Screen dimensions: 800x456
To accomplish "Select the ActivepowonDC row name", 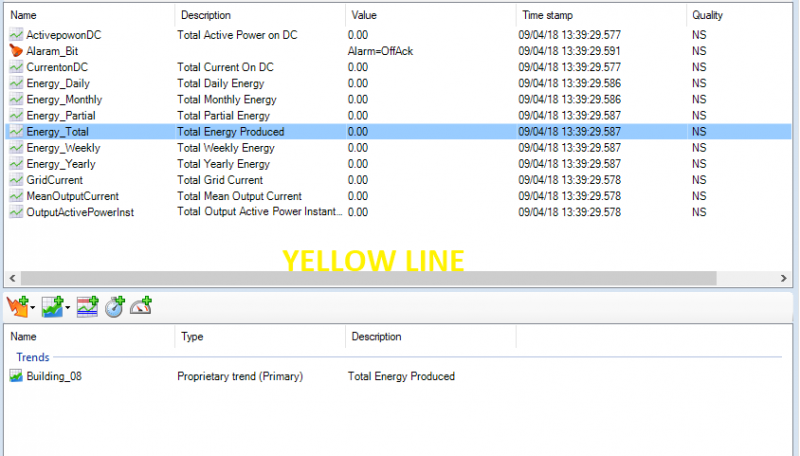I will pos(64,35).
